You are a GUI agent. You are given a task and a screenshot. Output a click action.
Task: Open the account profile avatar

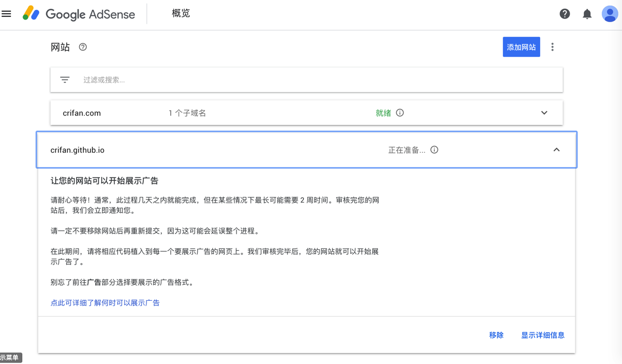(610, 14)
